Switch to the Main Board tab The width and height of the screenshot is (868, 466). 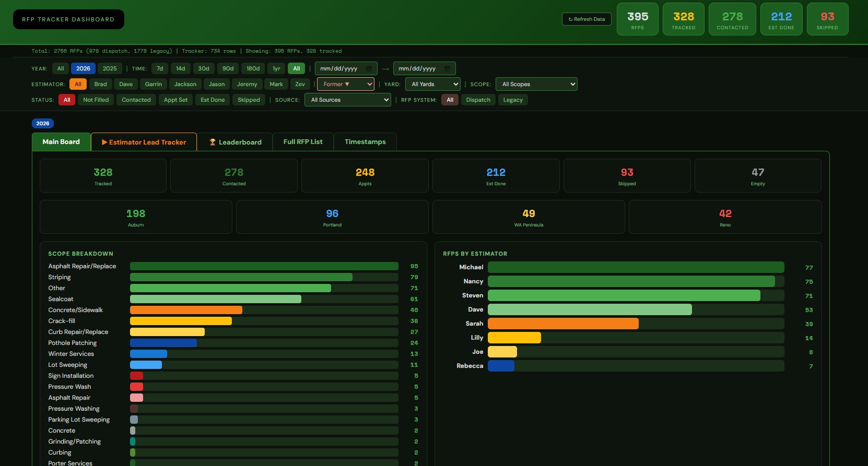[61, 142]
